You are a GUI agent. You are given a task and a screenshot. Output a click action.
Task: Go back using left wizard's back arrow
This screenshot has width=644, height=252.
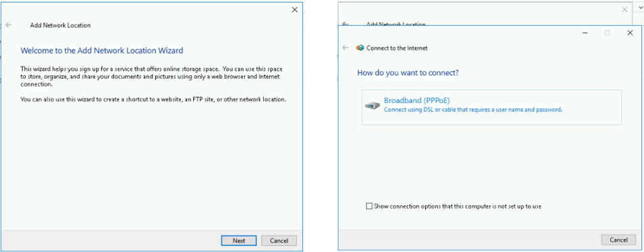[x=9, y=25]
